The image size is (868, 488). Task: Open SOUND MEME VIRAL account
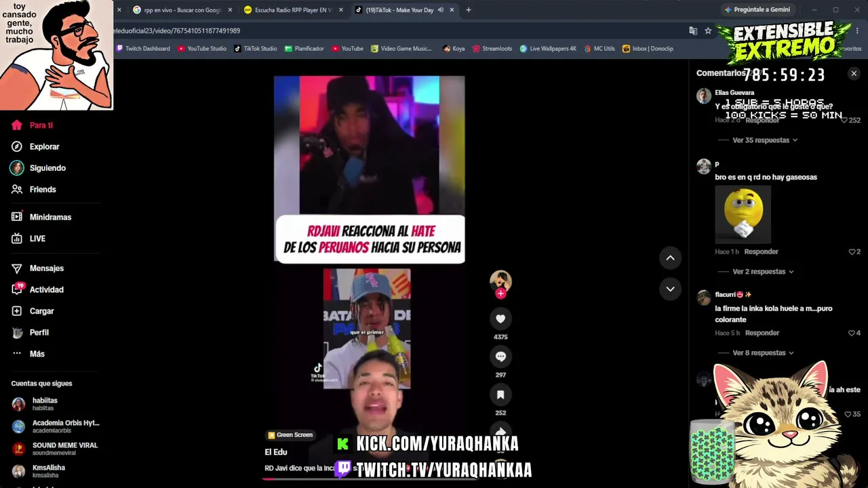(56, 449)
